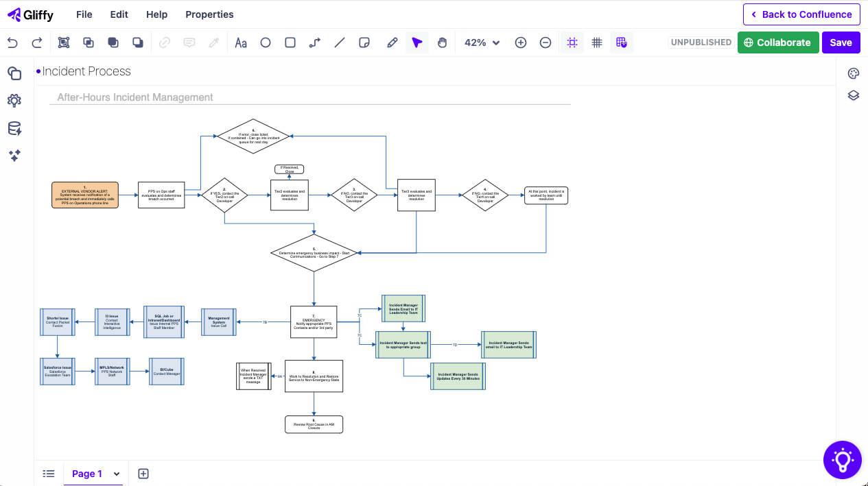Select the Review Root Cause step 9 box
The width and height of the screenshot is (868, 486).
click(314, 424)
